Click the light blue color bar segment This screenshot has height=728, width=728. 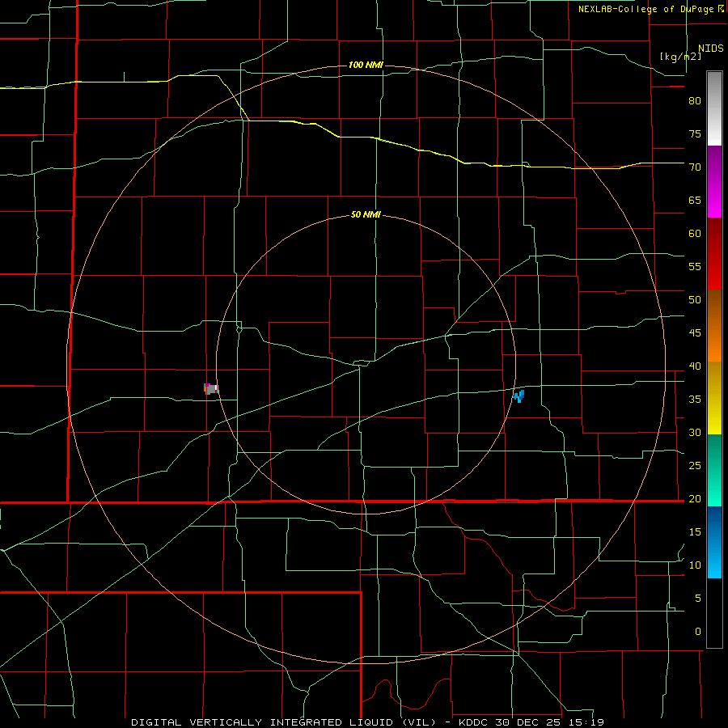714,542
